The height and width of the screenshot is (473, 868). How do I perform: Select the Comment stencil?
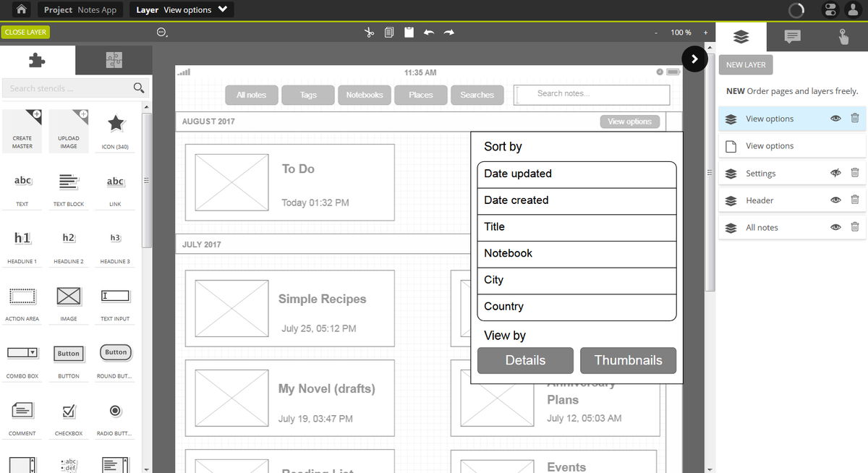(22, 417)
